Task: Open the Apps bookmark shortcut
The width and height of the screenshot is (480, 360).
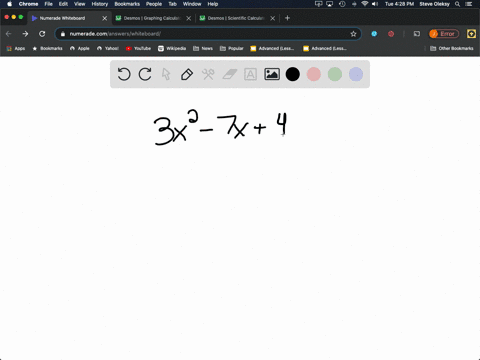Action: point(16,48)
